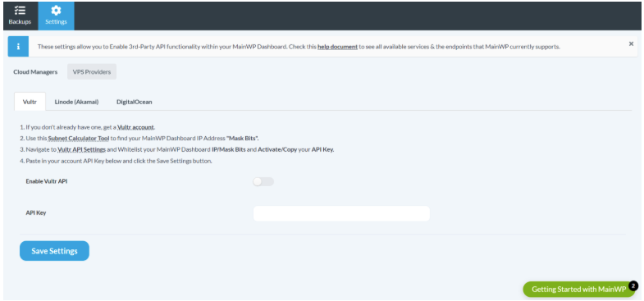Viewport: 644px width, 301px height.
Task: Go to the Vultr API Settings link
Action: 82,150
